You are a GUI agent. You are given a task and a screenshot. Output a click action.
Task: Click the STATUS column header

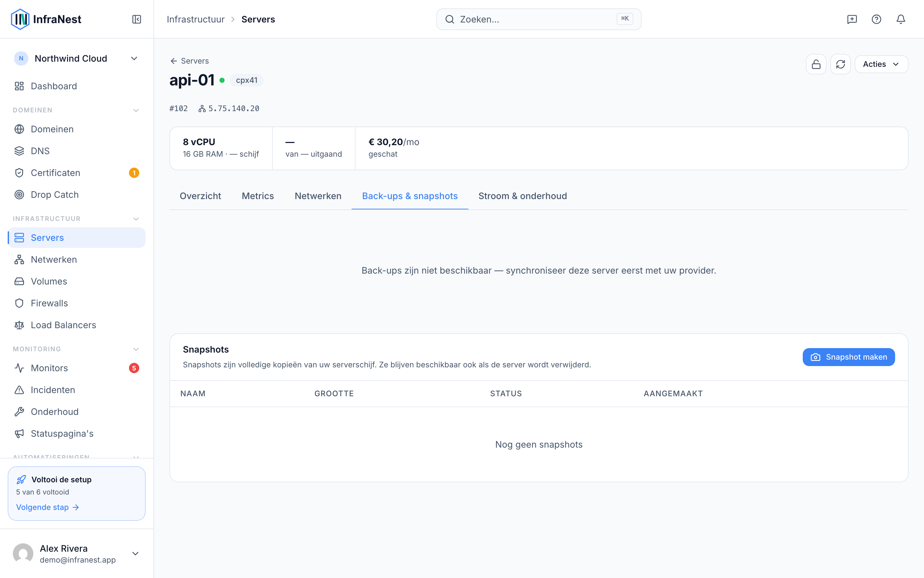pos(506,394)
